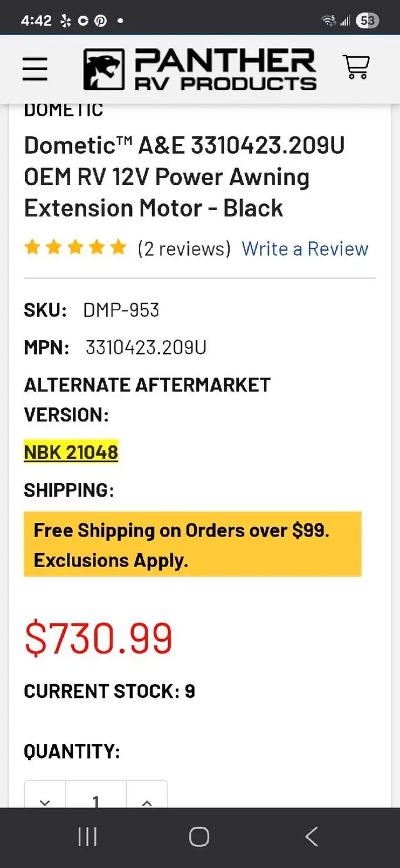Tap the Wi-Fi signal status icon
400x868 pixels.
(329, 21)
